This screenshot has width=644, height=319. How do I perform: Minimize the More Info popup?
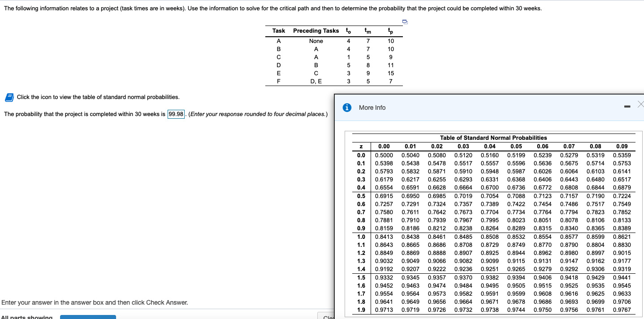(x=627, y=107)
